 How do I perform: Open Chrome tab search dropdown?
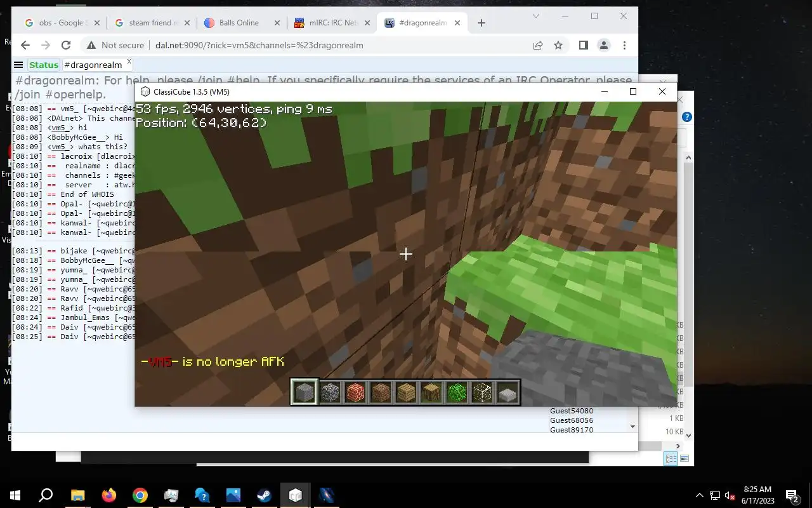pos(536,16)
